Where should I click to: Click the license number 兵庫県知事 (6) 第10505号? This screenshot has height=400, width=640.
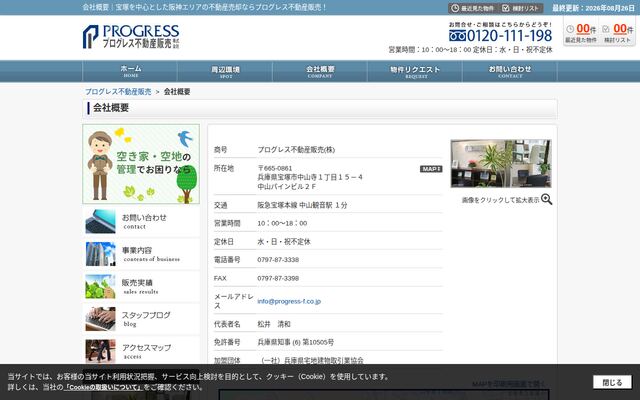296,342
